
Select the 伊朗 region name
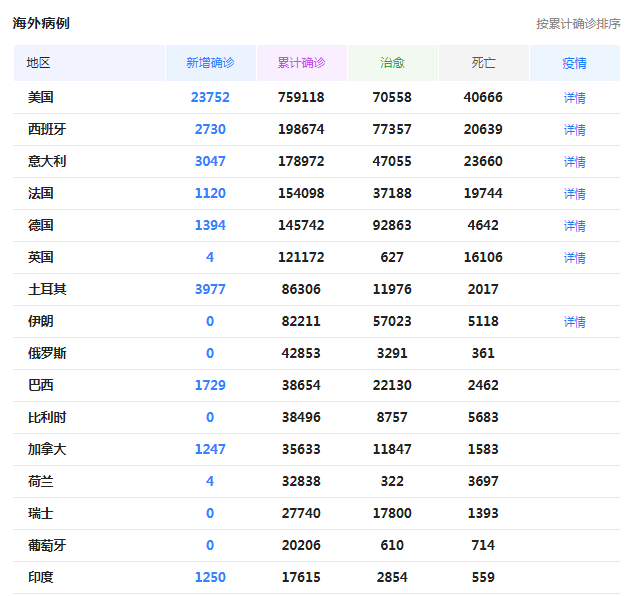click(40, 321)
